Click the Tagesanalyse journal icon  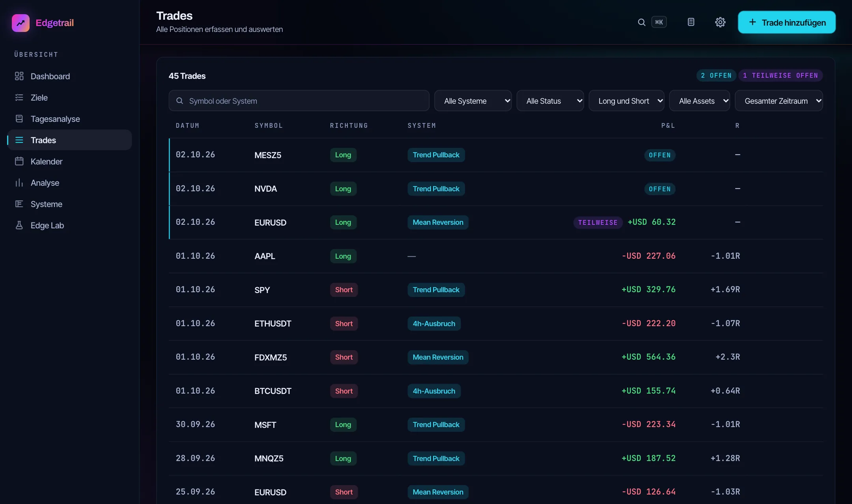(x=19, y=119)
